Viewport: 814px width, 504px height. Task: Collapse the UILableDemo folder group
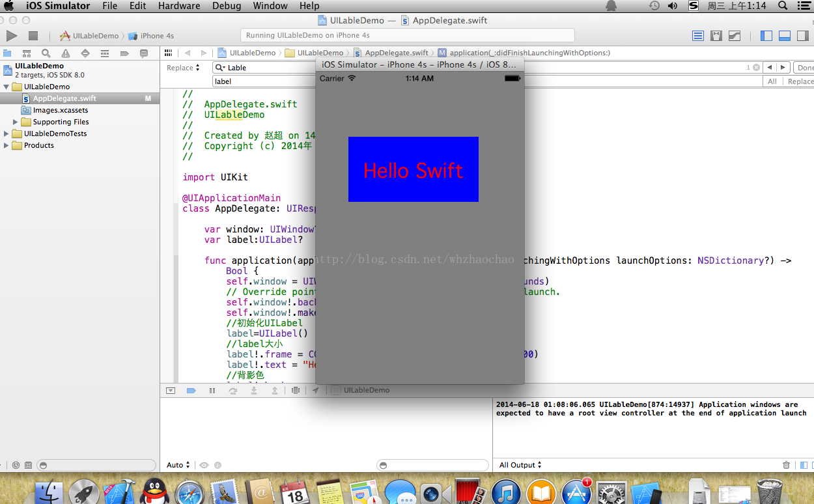(x=7, y=87)
